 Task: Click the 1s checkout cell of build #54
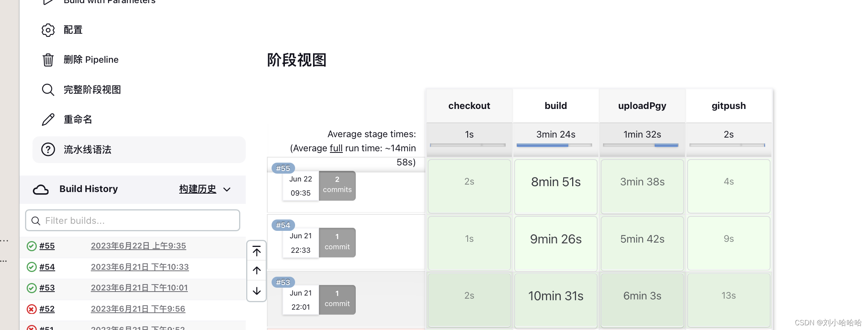(469, 243)
